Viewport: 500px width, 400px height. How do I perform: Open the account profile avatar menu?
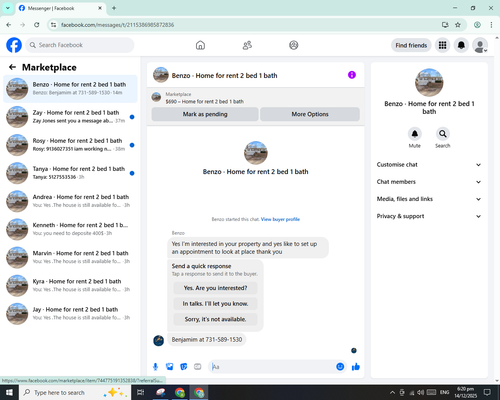tap(480, 45)
